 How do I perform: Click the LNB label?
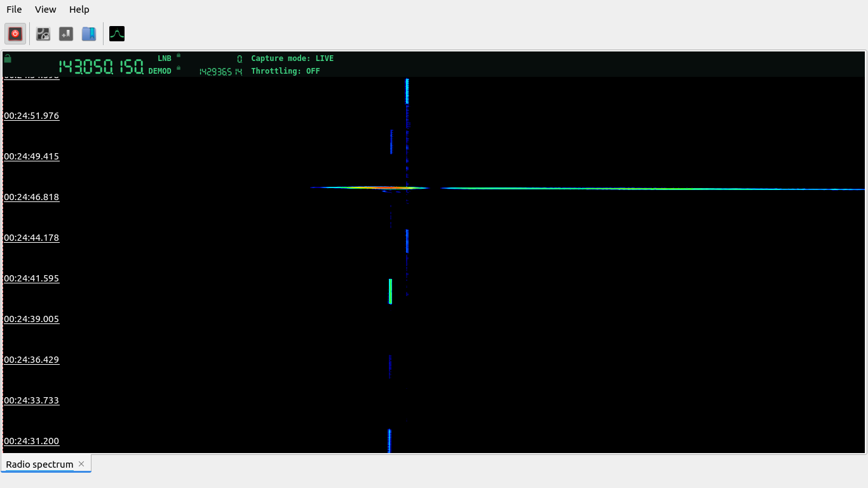click(x=165, y=58)
